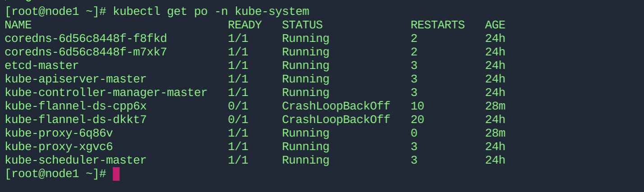Viewport: 644px width, 192px height.
Task: Click the coredns-6d56c8448f-m7xk7 pod name
Action: click(x=86, y=52)
